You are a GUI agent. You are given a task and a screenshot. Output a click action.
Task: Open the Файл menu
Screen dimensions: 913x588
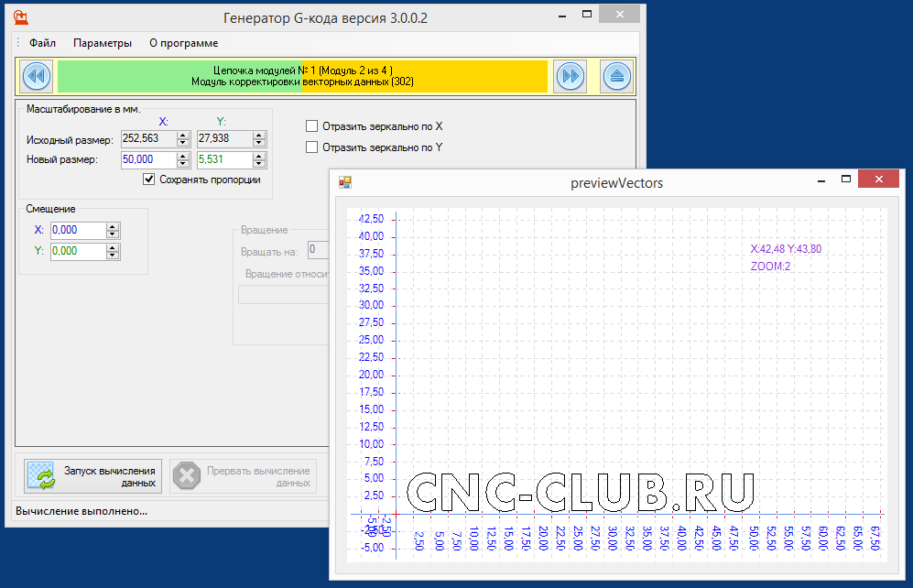[42, 43]
